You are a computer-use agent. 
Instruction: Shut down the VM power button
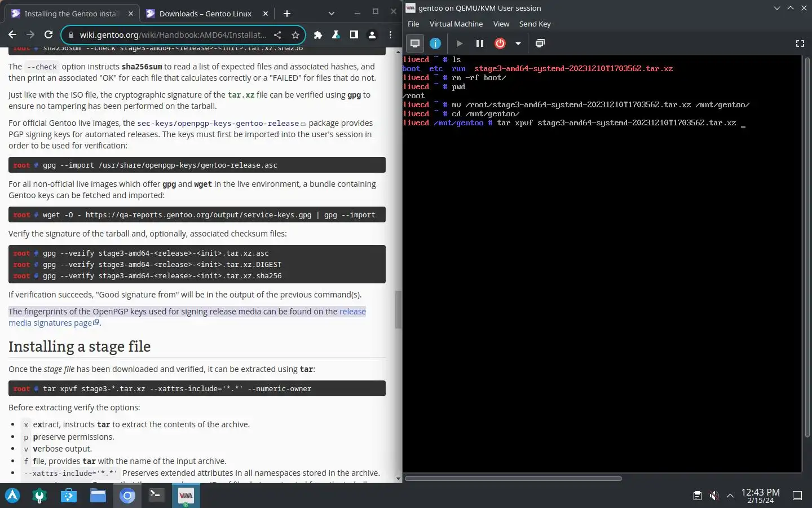pyautogui.click(x=500, y=43)
